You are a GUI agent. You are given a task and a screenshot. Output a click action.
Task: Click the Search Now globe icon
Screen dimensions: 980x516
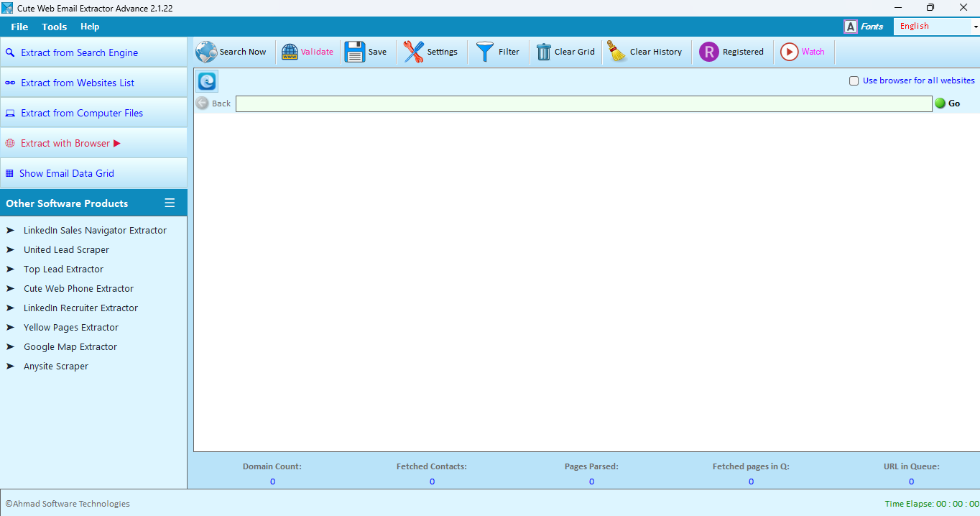pyautogui.click(x=206, y=52)
